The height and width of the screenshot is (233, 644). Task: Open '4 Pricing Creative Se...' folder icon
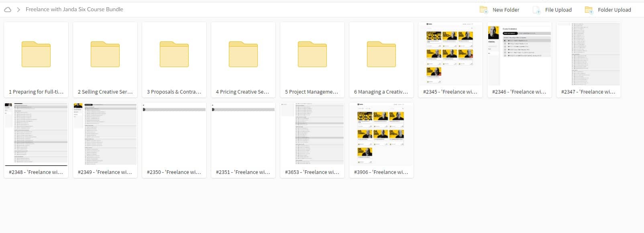(x=243, y=54)
